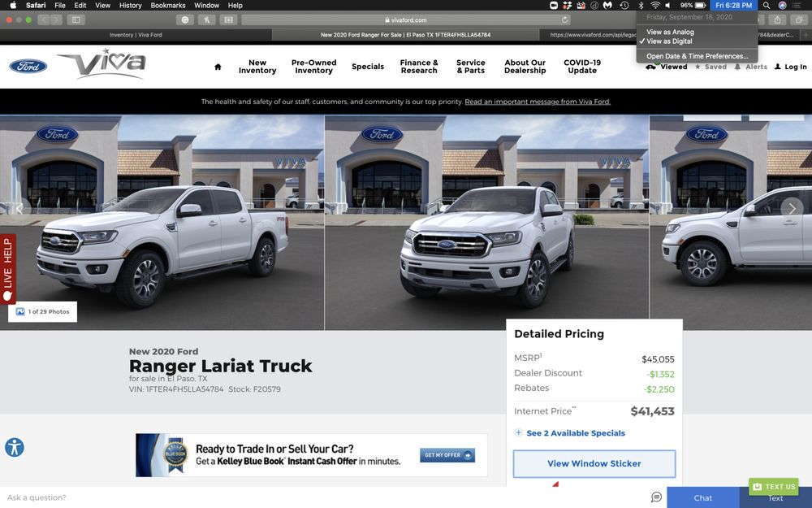Click the vivaford.com address bar
Viewport: 812px width, 508px height.
tap(406, 20)
